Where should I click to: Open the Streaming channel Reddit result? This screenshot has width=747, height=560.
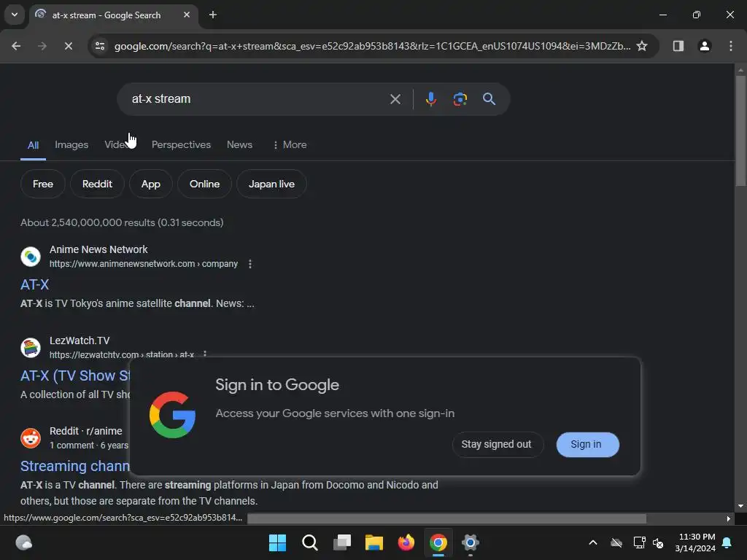pyautogui.click(x=75, y=466)
